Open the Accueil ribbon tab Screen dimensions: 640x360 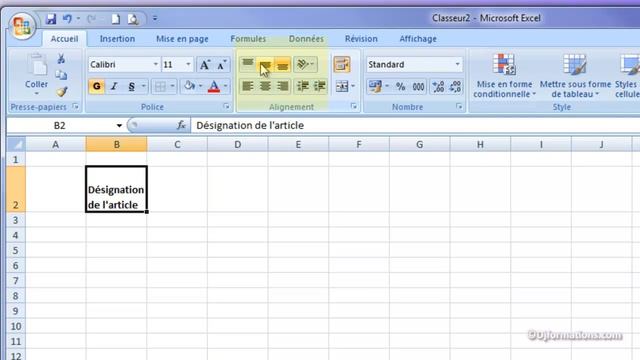64,39
